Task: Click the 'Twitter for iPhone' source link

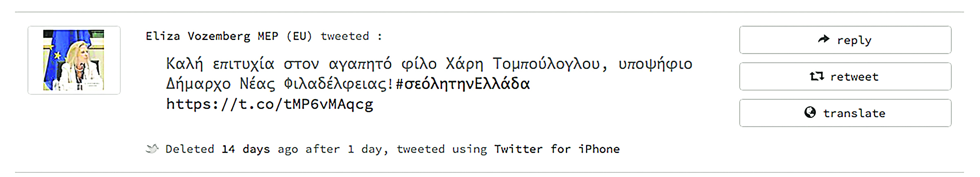Action: point(557,149)
